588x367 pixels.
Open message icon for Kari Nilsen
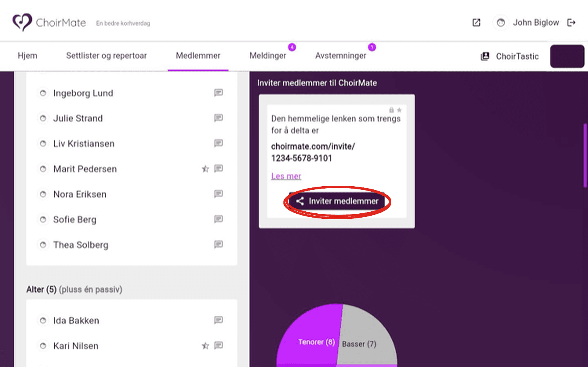(218, 345)
